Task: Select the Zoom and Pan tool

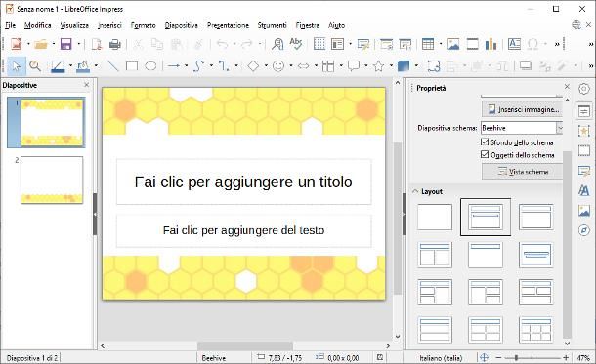Action: tap(35, 66)
